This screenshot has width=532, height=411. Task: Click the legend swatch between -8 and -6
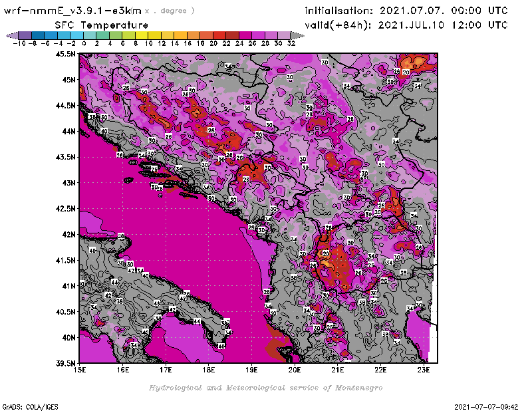(x=38, y=35)
